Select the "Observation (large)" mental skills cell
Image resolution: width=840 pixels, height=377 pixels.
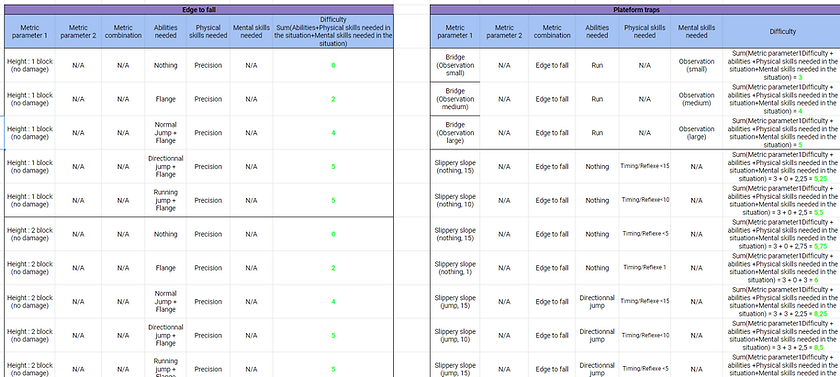click(696, 133)
